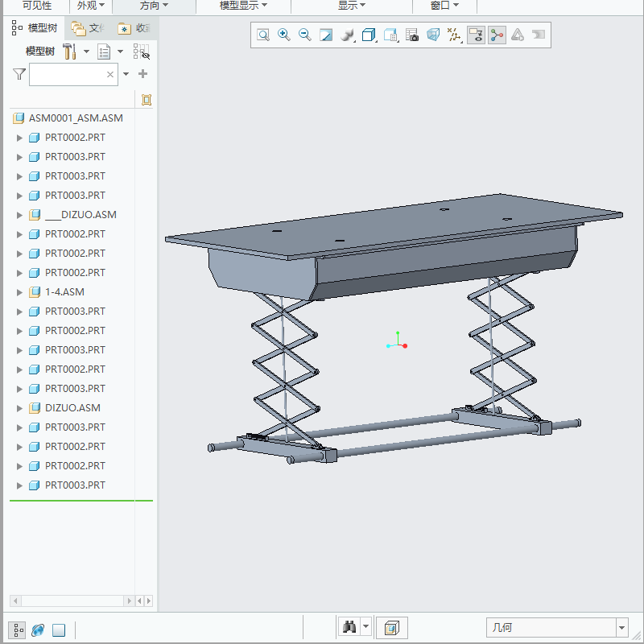Switch to the favorites 收藏 tab

click(134, 28)
